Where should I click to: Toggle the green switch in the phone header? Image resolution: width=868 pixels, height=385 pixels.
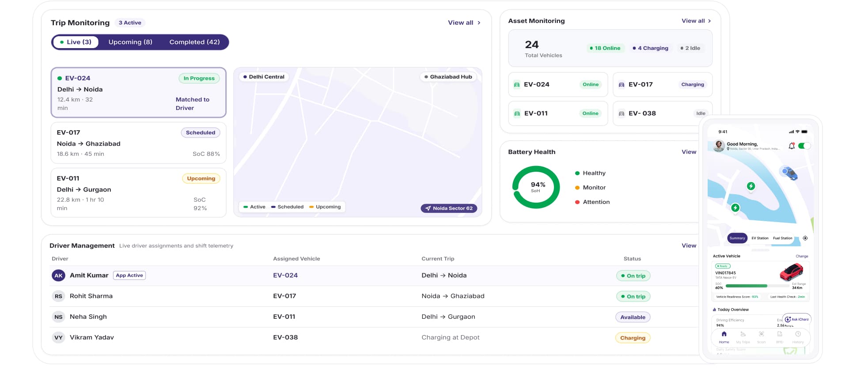[804, 146]
